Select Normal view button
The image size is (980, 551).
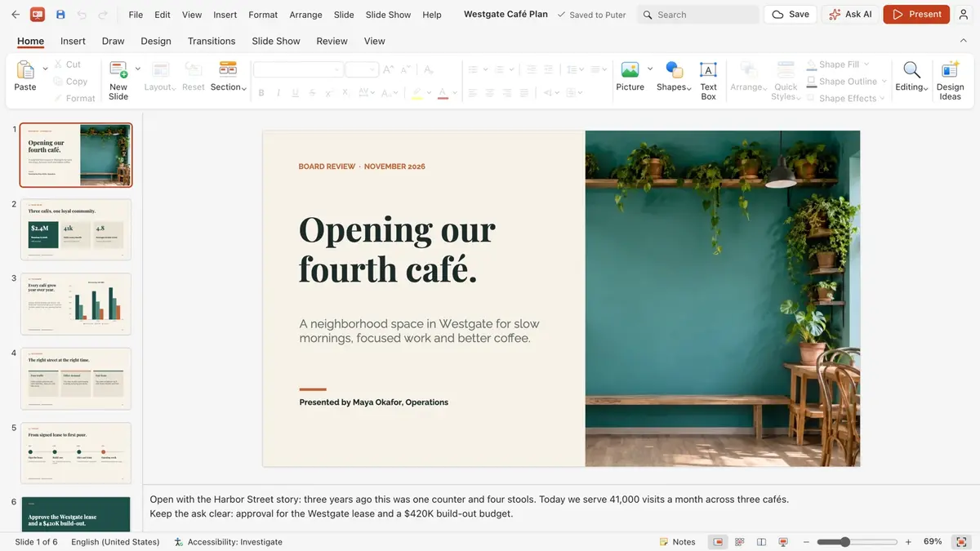point(718,542)
